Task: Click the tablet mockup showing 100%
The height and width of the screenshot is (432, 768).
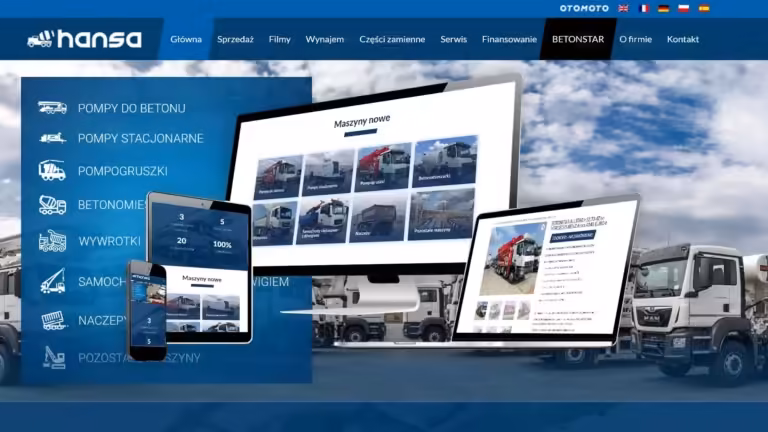Action: coord(200,267)
